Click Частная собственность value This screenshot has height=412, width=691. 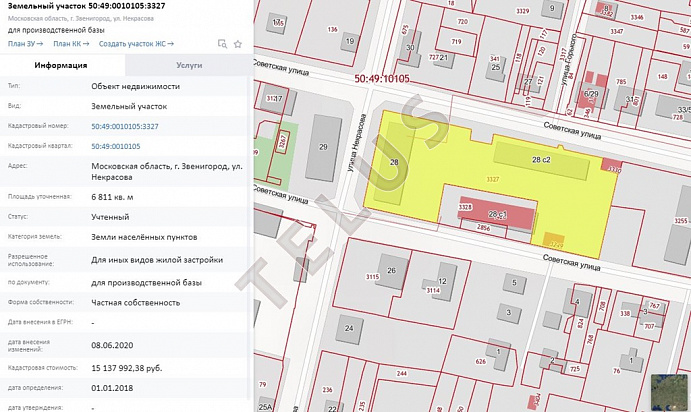(136, 303)
